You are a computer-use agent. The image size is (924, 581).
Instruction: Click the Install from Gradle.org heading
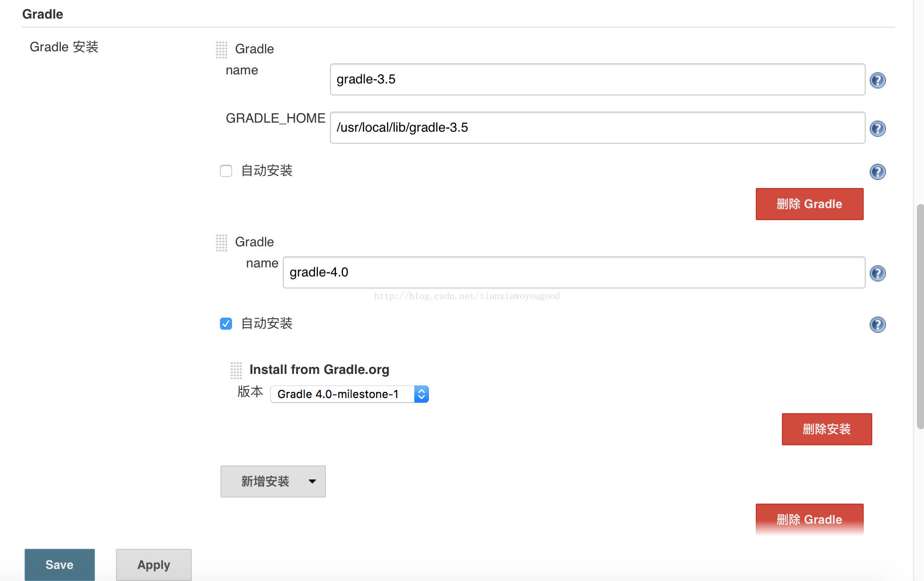319,370
